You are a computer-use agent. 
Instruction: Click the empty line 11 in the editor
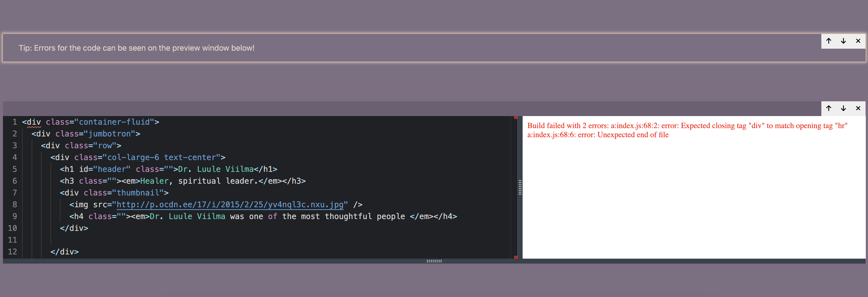coord(202,240)
